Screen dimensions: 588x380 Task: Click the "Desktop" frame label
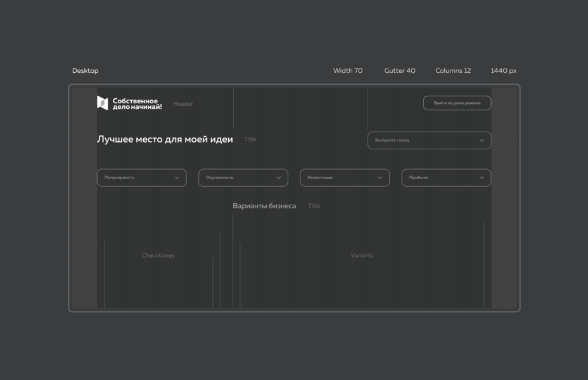[x=86, y=71]
